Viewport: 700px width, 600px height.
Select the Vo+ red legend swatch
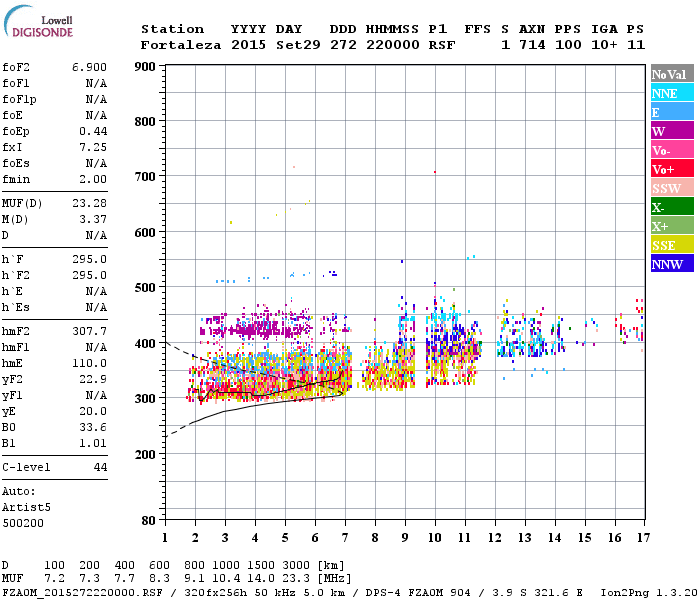coord(672,169)
